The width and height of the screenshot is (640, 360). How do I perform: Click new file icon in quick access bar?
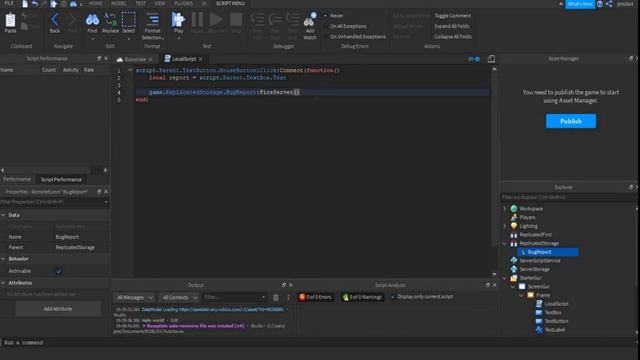(x=25, y=4)
